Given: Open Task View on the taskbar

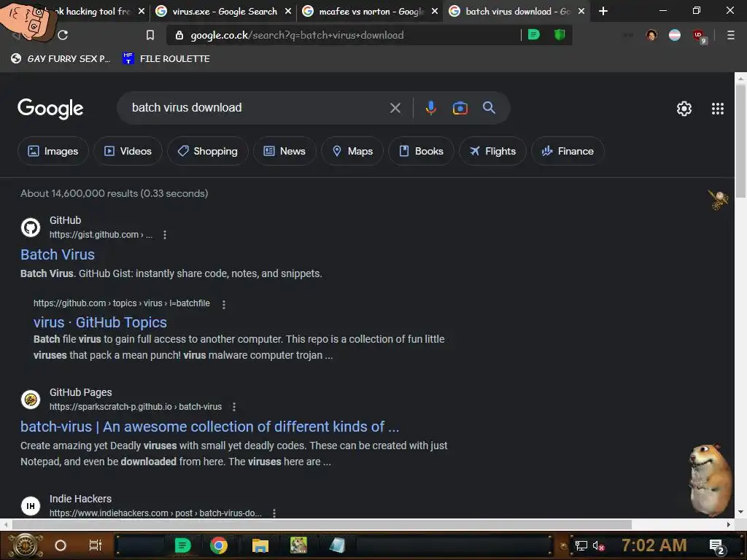Looking at the screenshot, I should click(96, 545).
